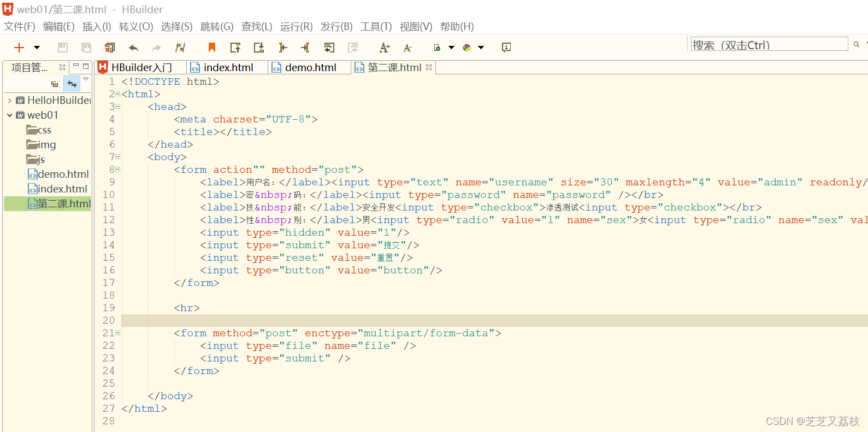Click the move line up icon
The height and width of the screenshot is (432, 868).
[235, 48]
